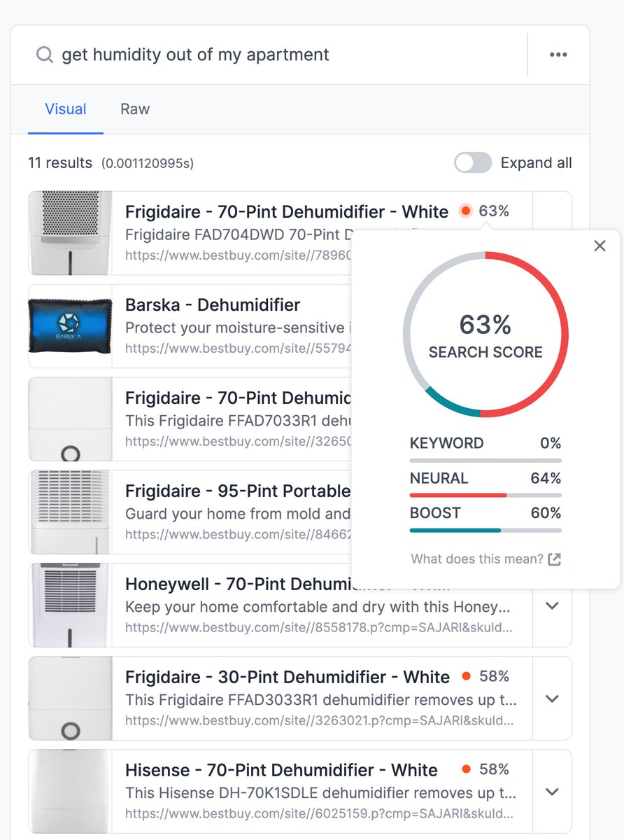Click the 58% score on Frigidaire 30-Pint row

click(x=494, y=676)
